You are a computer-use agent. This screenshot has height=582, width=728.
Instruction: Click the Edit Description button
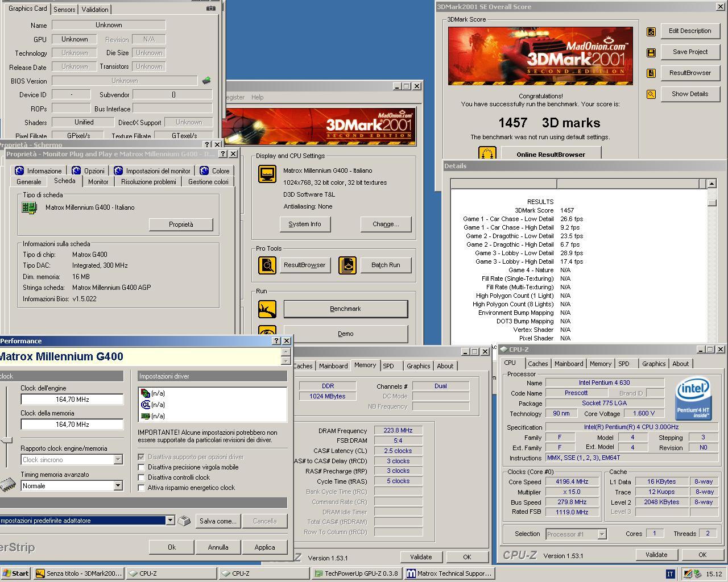(x=690, y=31)
